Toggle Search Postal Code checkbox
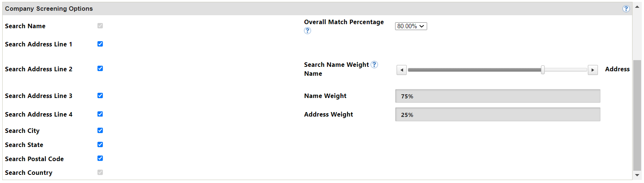This screenshot has height=183, width=644. [100, 158]
